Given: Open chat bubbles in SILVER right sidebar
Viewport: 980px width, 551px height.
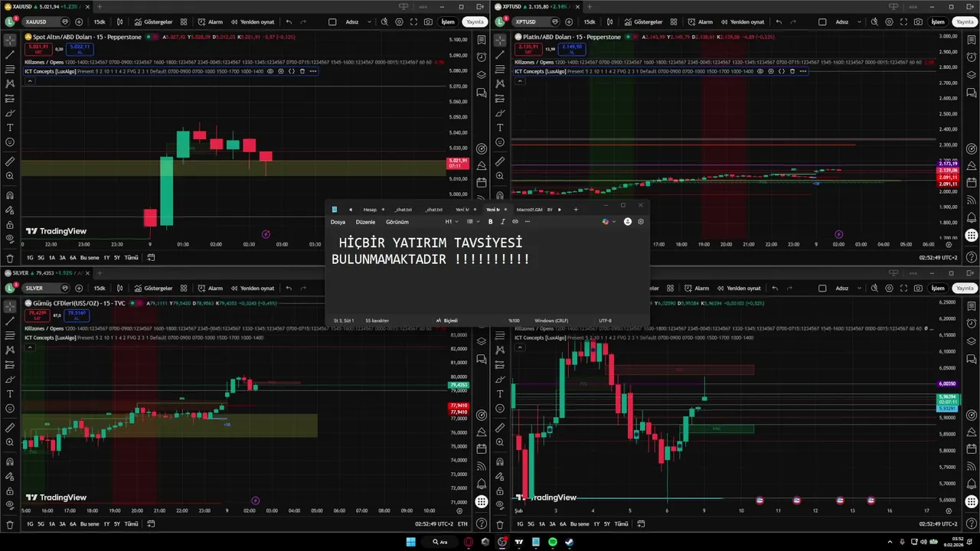Looking at the screenshot, I should 482,360.
